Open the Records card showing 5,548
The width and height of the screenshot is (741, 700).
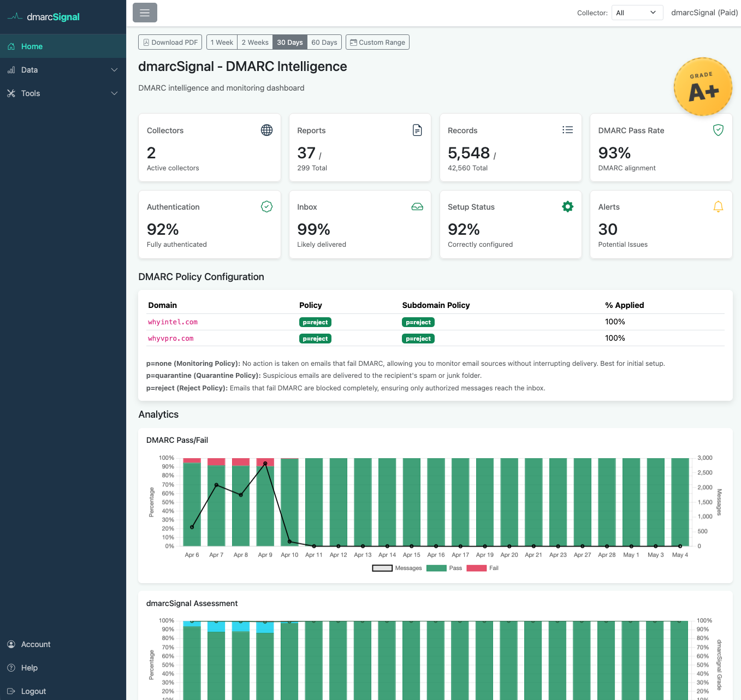tap(511, 147)
